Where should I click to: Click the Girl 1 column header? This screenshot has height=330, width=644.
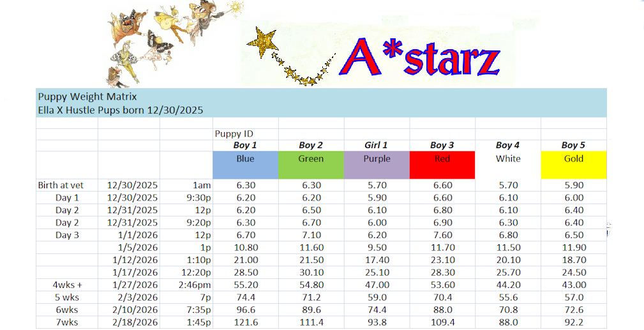tap(377, 146)
